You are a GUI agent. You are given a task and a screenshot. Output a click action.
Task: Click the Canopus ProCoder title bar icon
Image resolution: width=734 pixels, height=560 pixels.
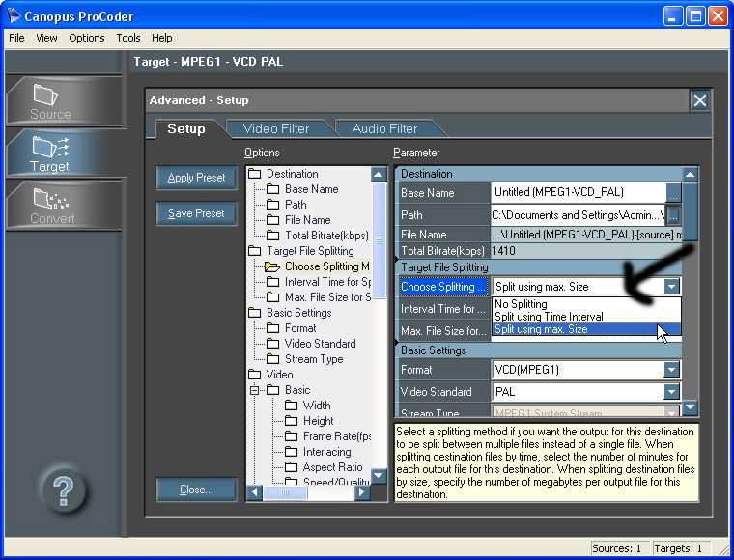click(x=14, y=15)
